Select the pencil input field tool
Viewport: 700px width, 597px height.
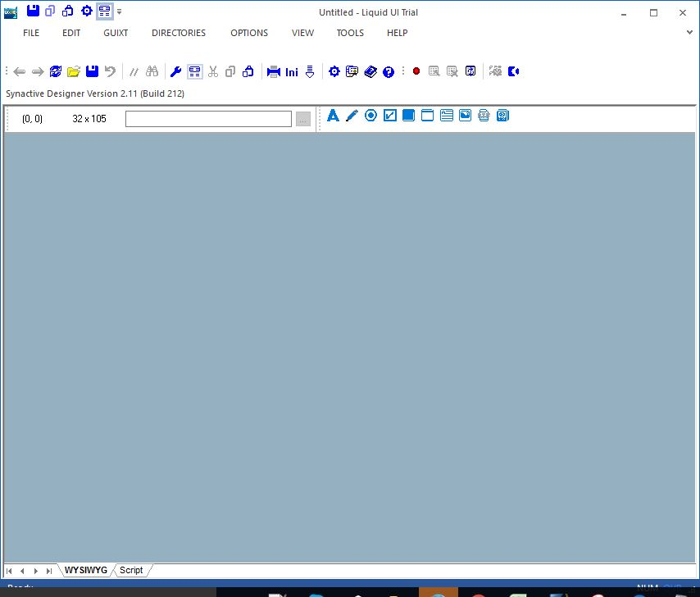click(x=352, y=116)
